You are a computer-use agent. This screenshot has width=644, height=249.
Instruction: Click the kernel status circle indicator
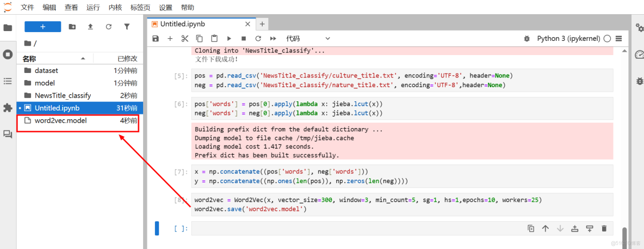(608, 39)
